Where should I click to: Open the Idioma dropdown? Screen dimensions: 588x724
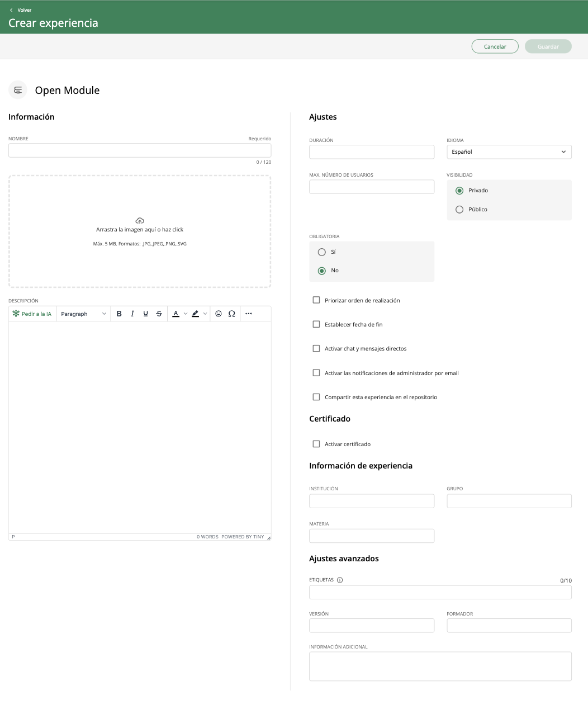click(x=509, y=152)
